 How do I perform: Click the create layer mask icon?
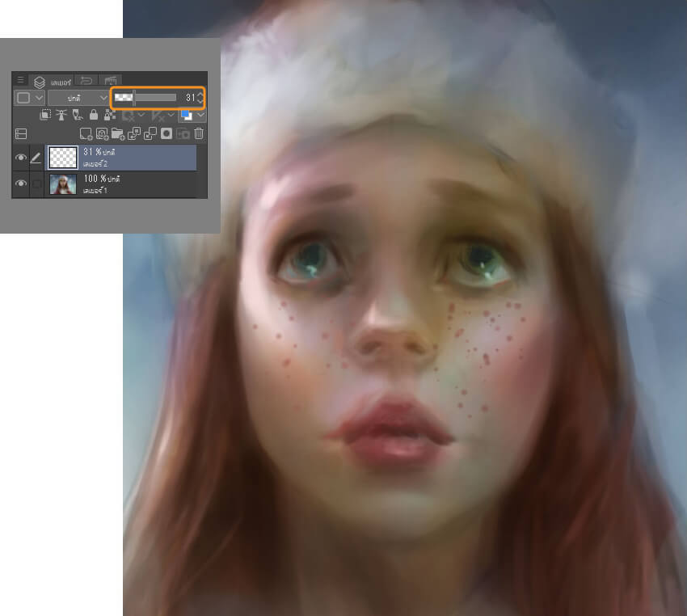(x=166, y=133)
